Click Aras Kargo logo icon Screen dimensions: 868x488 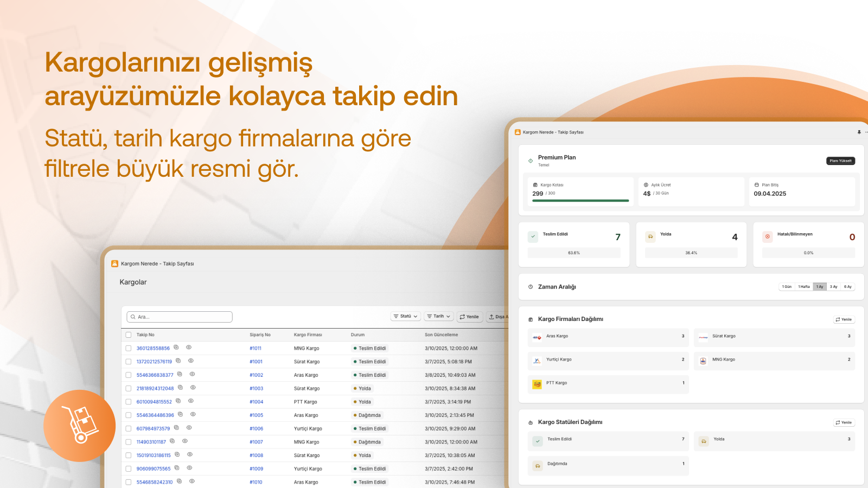537,337
